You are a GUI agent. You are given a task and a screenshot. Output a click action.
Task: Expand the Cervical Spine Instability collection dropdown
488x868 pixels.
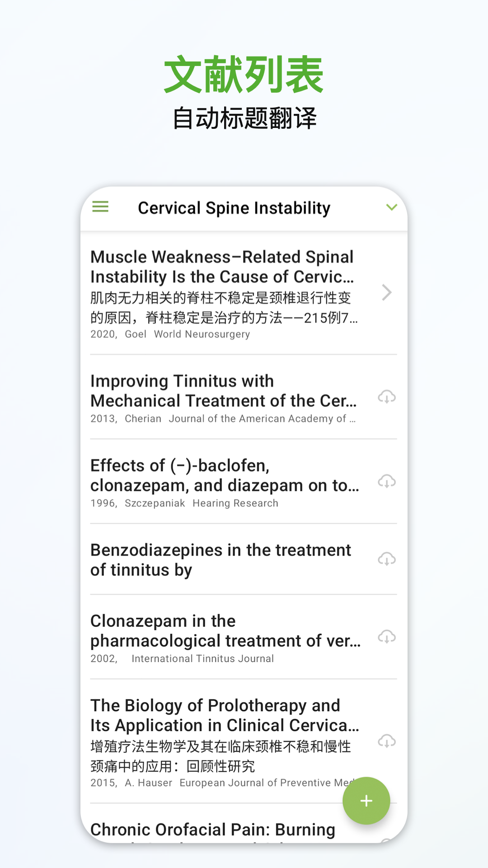(x=391, y=207)
